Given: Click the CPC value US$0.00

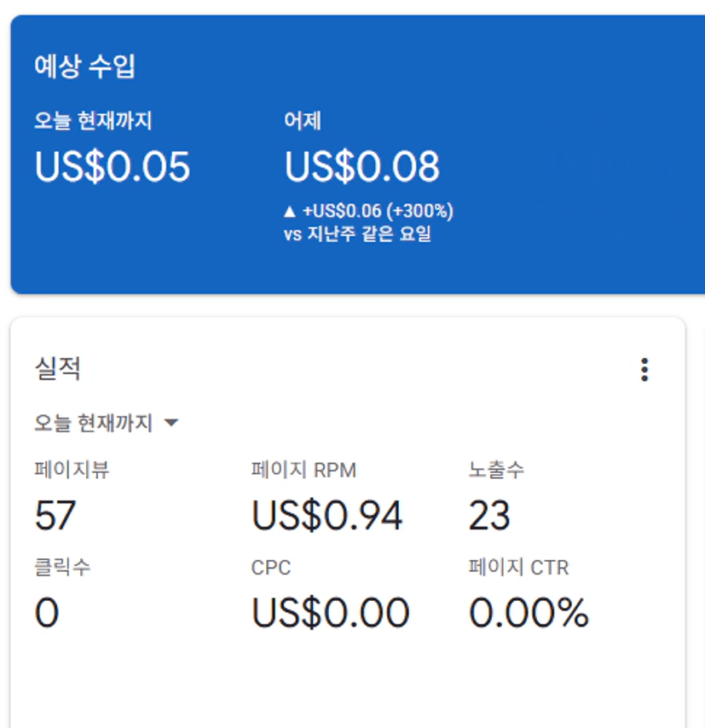Looking at the screenshot, I should coord(331,613).
